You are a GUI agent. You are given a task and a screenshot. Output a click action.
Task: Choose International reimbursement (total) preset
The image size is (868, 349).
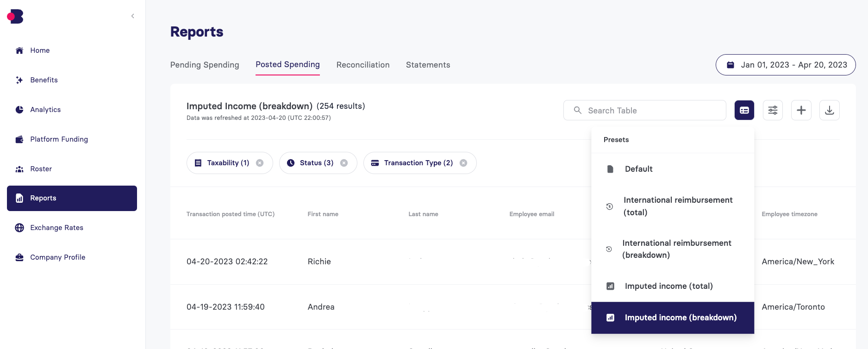673,206
